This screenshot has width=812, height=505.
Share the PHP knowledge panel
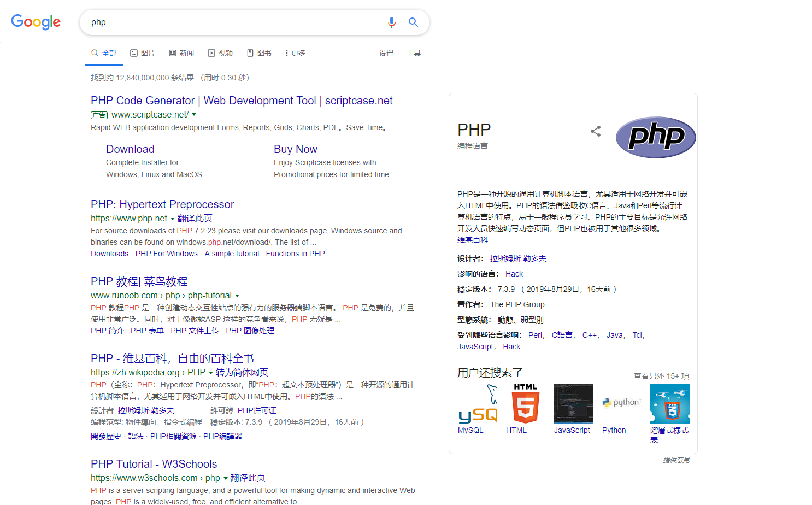click(x=596, y=131)
